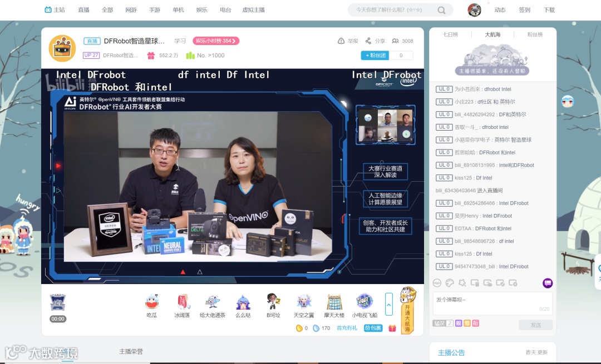Click the search magnifier icon
The image size is (601, 364).
click(441, 11)
